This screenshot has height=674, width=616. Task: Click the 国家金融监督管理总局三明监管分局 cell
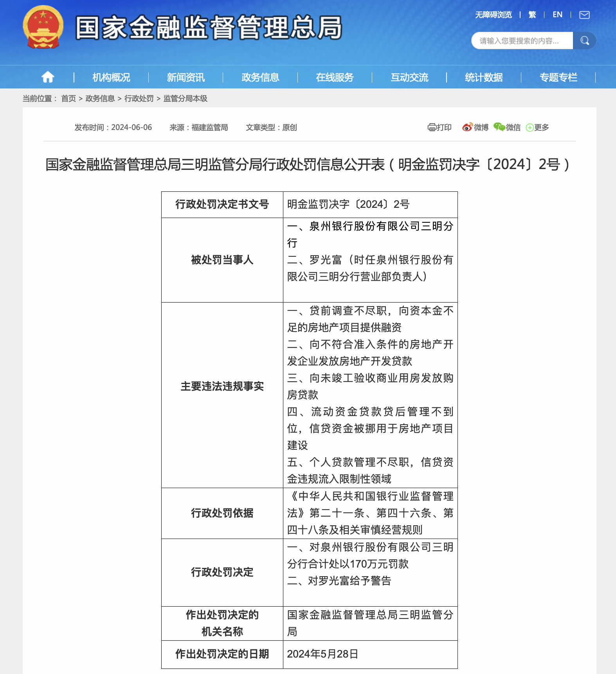point(370,623)
